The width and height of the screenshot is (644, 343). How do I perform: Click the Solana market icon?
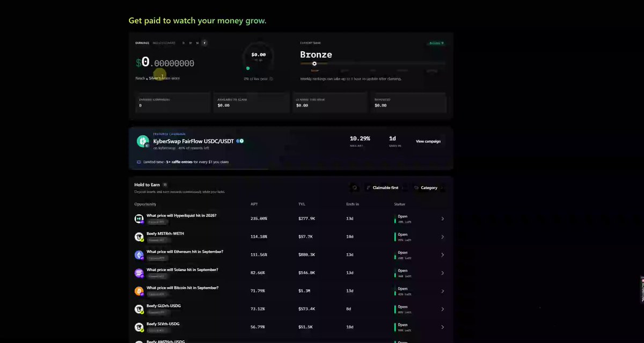(139, 273)
